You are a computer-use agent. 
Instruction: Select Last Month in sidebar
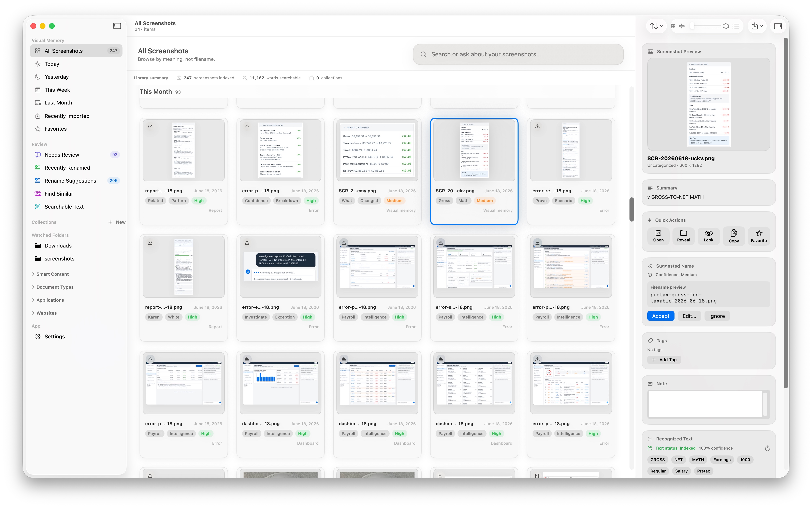[76, 103]
